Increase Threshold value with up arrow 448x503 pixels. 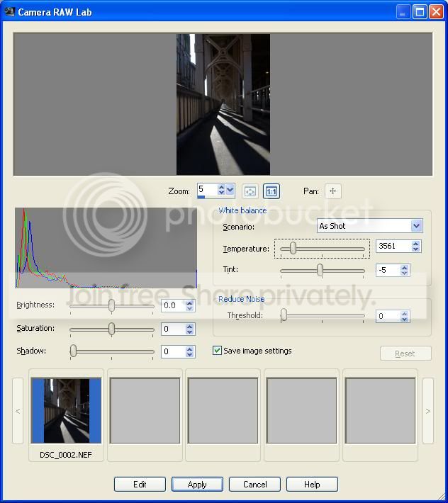point(404,313)
